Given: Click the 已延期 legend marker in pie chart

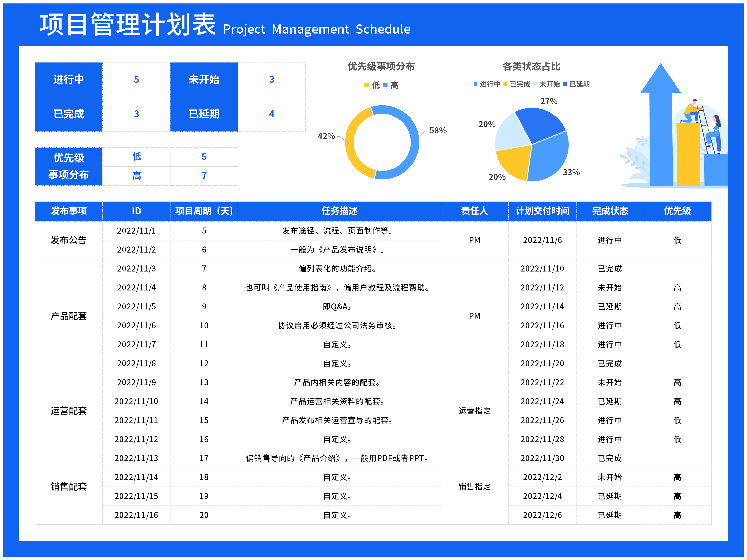Looking at the screenshot, I should click(565, 84).
